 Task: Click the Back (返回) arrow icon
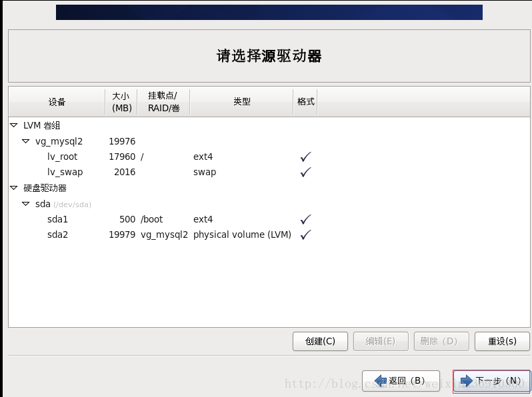pyautogui.click(x=381, y=381)
